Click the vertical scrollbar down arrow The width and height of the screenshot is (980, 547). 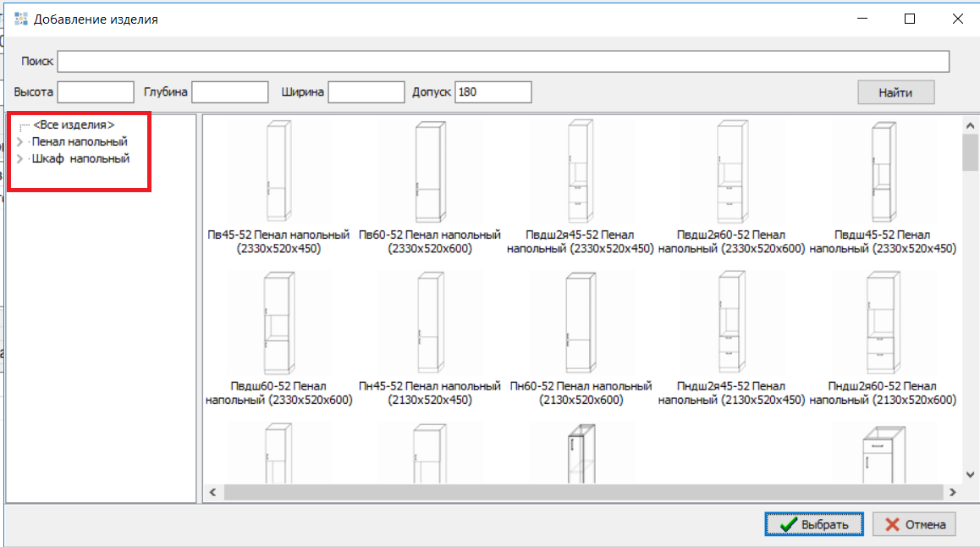(971, 475)
